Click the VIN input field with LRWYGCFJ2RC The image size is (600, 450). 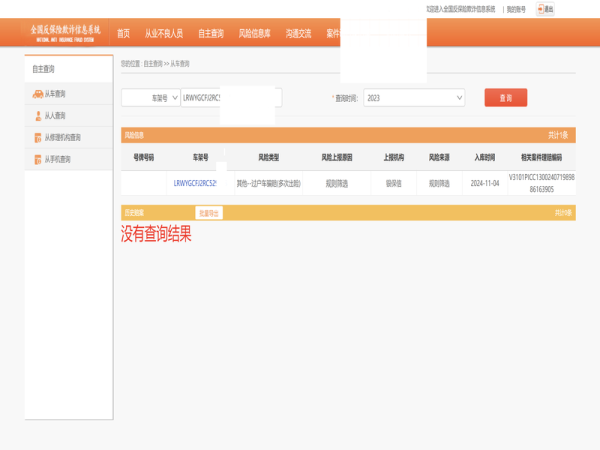click(x=232, y=98)
